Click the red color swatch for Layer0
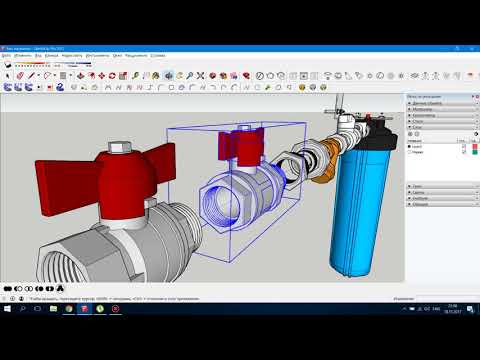The width and height of the screenshot is (480, 360). click(475, 146)
